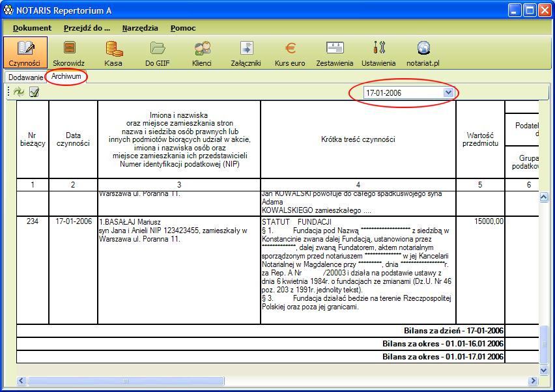Minimize the NOTARIS Repertorium A window
This screenshot has height=392, width=555.
(x=515, y=10)
